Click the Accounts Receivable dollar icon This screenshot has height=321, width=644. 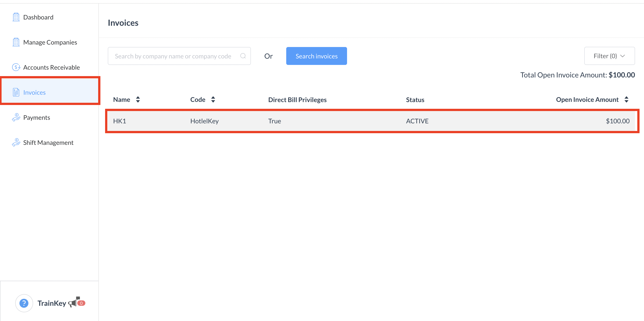(x=16, y=67)
